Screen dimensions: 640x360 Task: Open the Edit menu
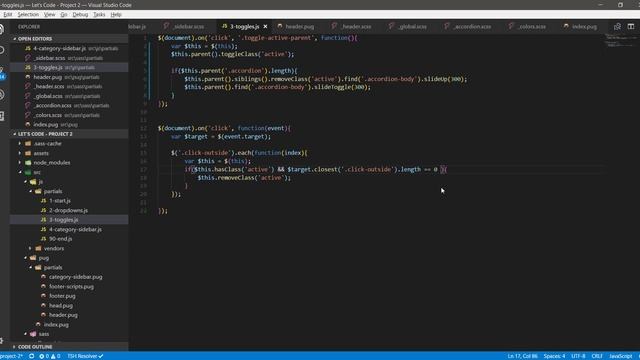pyautogui.click(x=8, y=14)
